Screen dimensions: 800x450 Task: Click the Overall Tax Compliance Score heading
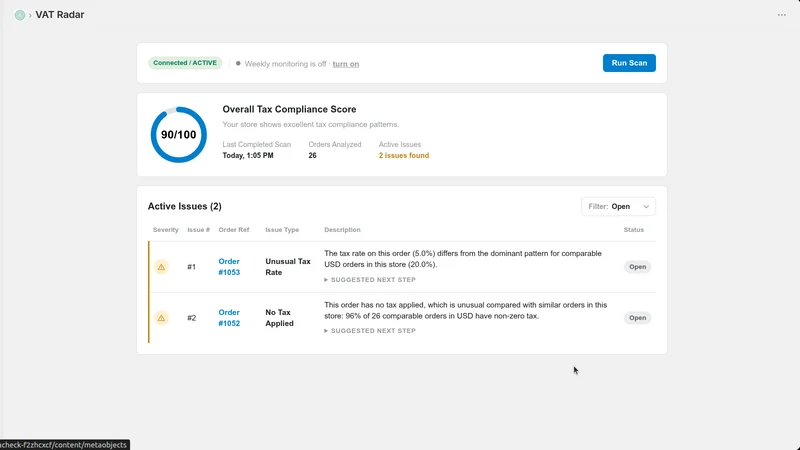click(289, 109)
